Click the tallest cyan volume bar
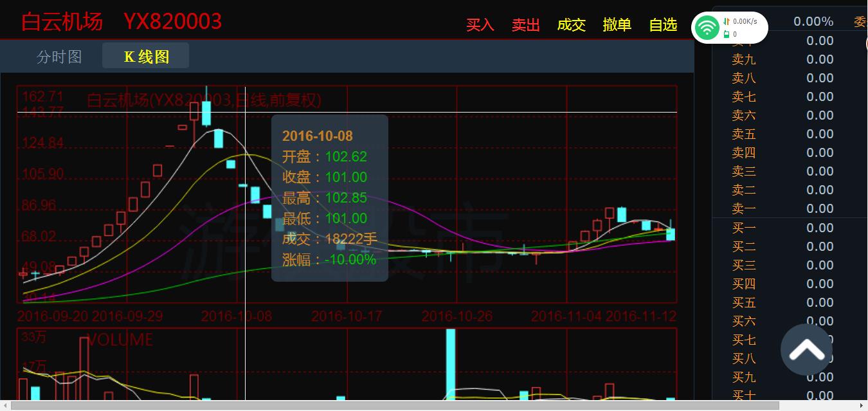868x411 pixels. pos(451,363)
